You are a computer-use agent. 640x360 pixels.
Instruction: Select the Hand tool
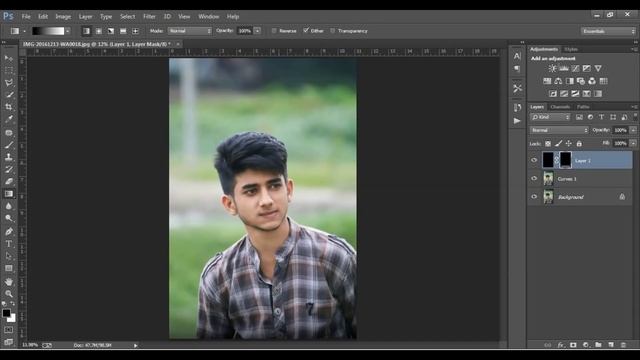pos(9,282)
